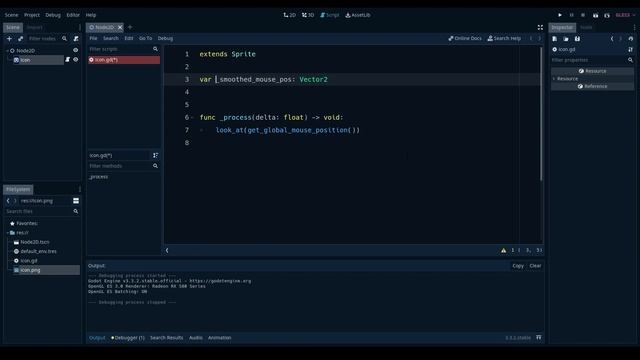This screenshot has height=360, width=640.
Task: Go to previous edited object in Inspector
Action: click(612, 39)
